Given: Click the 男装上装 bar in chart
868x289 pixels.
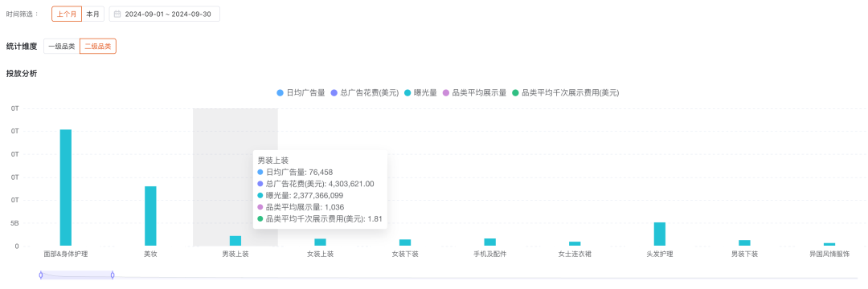Looking at the screenshot, I should (235, 240).
